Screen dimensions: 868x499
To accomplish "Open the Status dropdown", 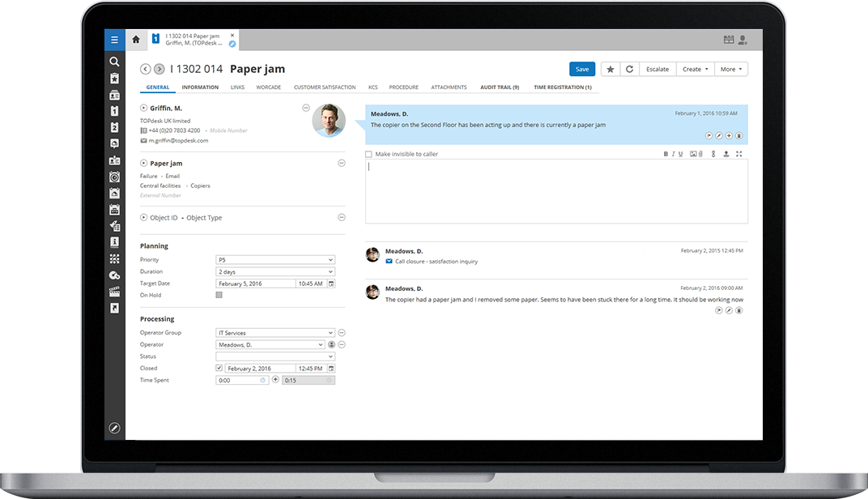I will [275, 356].
